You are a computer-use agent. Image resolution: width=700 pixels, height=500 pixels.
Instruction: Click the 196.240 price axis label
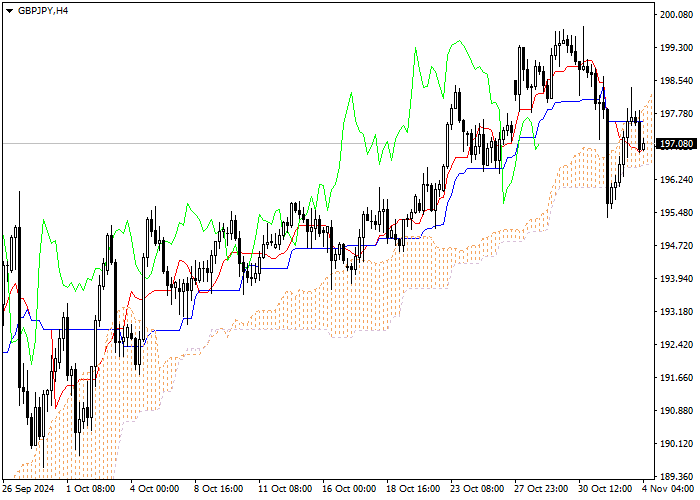[x=676, y=179]
